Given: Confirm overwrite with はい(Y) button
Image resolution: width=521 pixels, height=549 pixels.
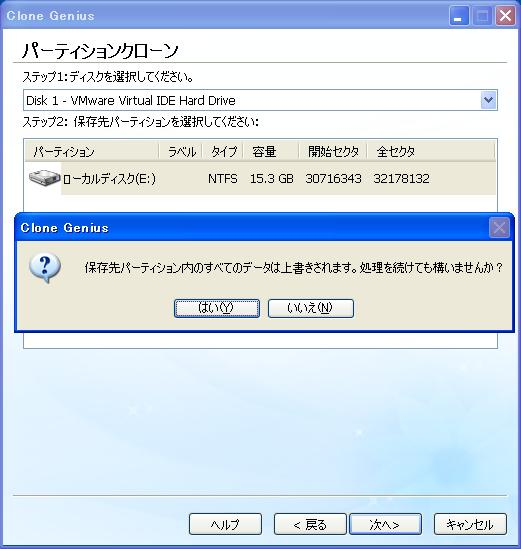Looking at the screenshot, I should [x=217, y=308].
